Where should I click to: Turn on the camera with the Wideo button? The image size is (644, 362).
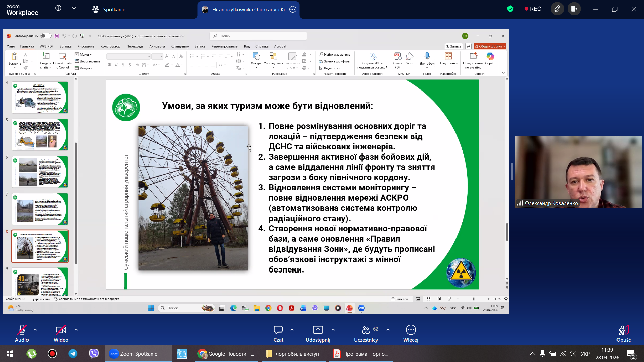(x=61, y=330)
